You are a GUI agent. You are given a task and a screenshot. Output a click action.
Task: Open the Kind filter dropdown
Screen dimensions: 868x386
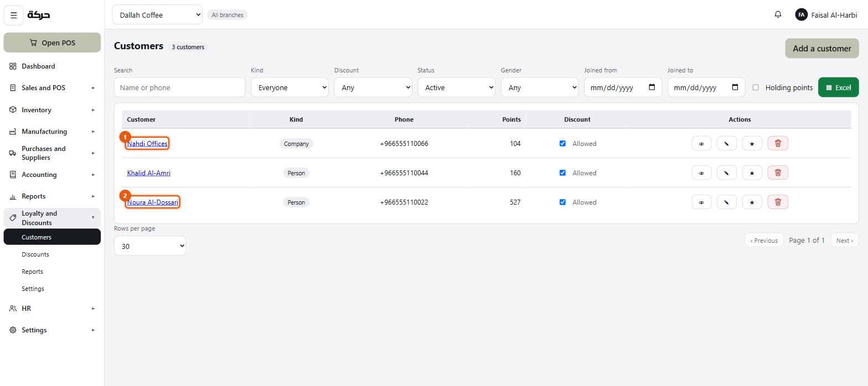click(290, 87)
